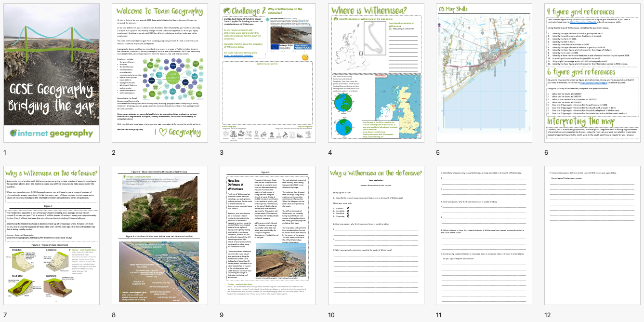Click page number label 12

[548, 315]
